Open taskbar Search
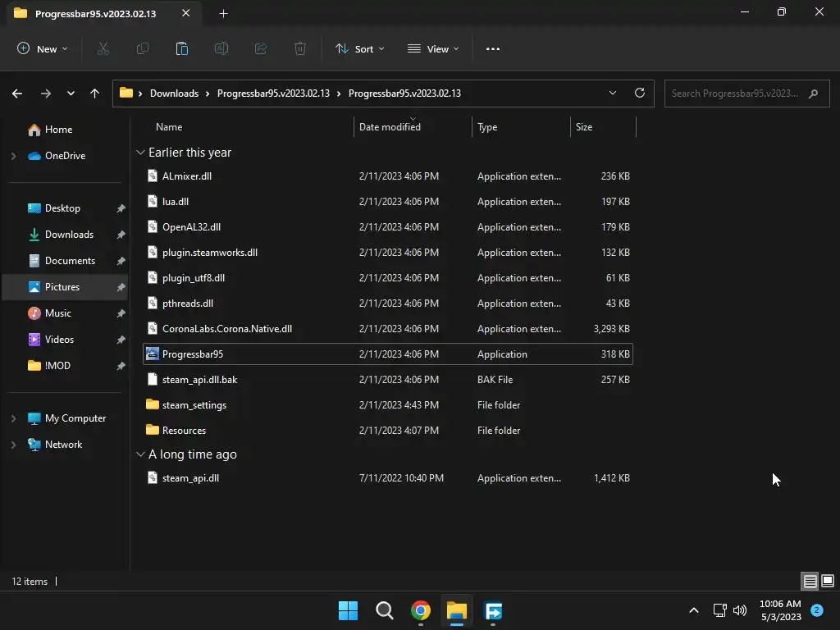Viewport: 840px width, 630px height. click(x=385, y=610)
